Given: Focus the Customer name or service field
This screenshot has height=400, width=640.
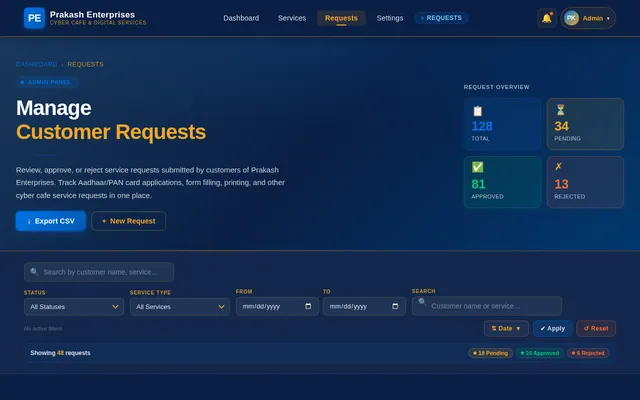Looking at the screenshot, I should tap(487, 306).
